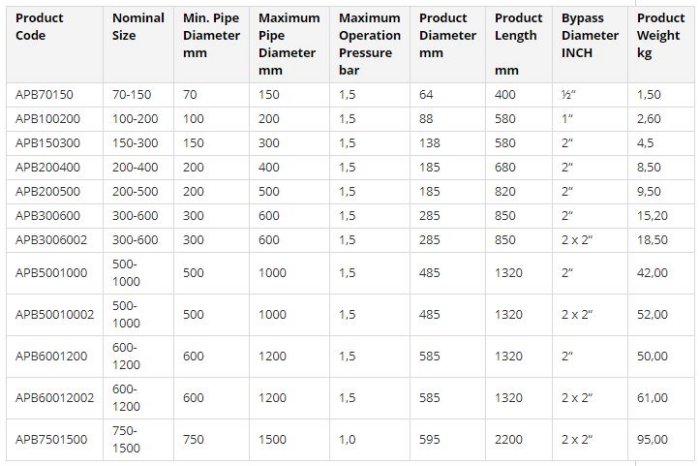Click the Maximum Operation Pressure header

pyautogui.click(x=369, y=44)
